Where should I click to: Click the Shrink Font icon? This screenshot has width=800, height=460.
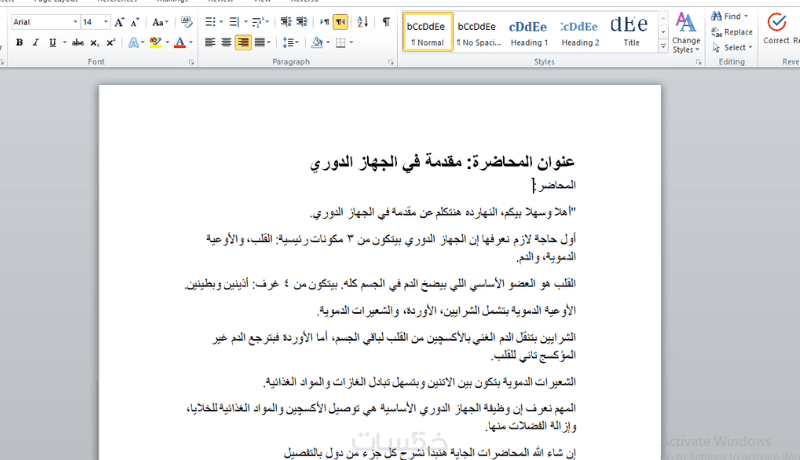tap(135, 22)
